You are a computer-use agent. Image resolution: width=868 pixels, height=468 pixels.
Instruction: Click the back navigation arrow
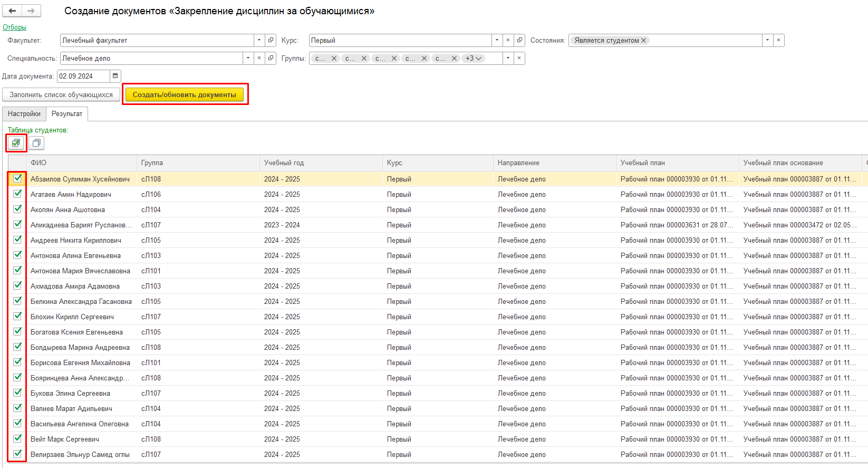click(x=12, y=11)
